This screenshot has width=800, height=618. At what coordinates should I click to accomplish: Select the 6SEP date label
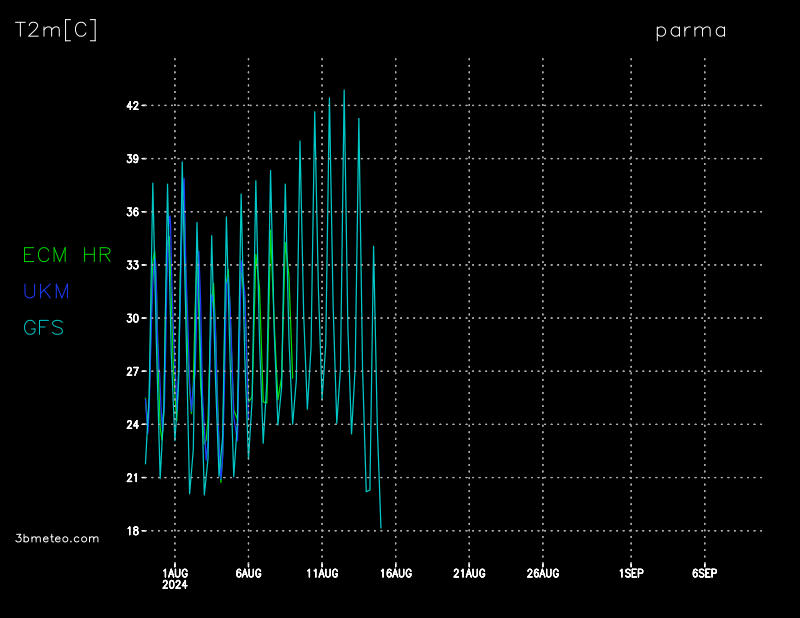tap(704, 573)
